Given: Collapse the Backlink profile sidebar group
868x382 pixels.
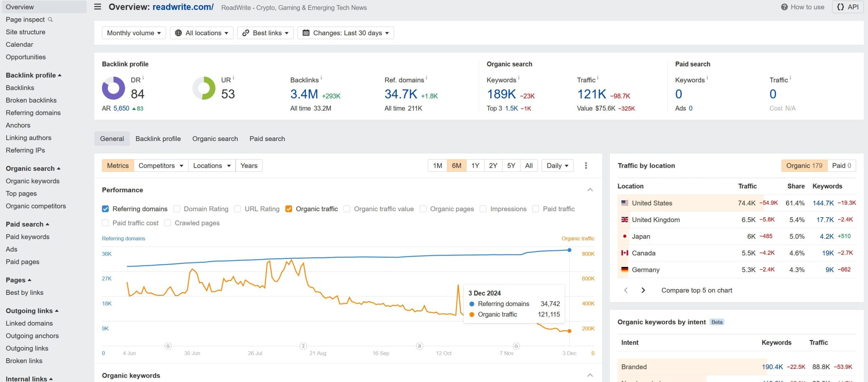Looking at the screenshot, I should [34, 75].
